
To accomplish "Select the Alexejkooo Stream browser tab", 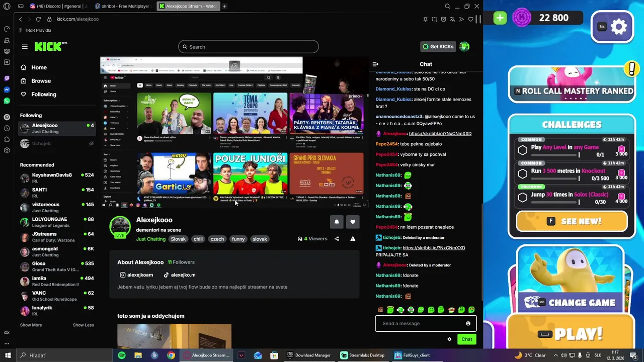I will click(x=188, y=6).
